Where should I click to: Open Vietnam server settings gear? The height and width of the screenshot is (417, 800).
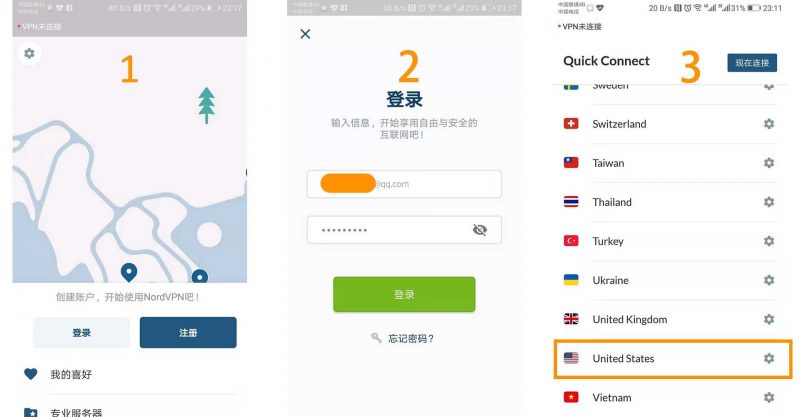click(769, 397)
